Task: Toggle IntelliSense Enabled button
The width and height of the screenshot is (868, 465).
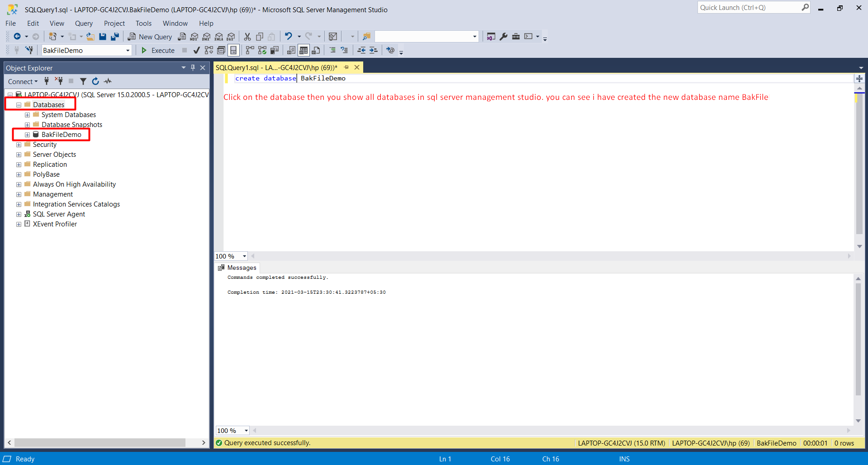Action: click(x=233, y=50)
